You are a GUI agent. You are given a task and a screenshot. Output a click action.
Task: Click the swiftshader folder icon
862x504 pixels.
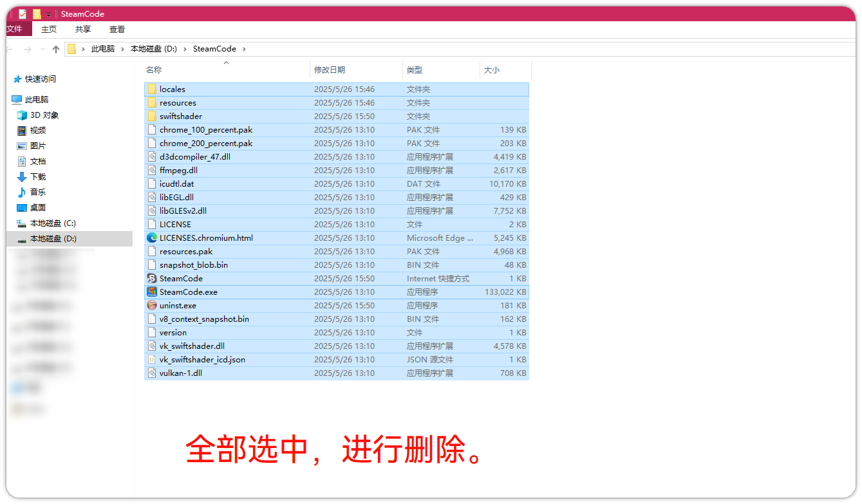[x=152, y=117]
